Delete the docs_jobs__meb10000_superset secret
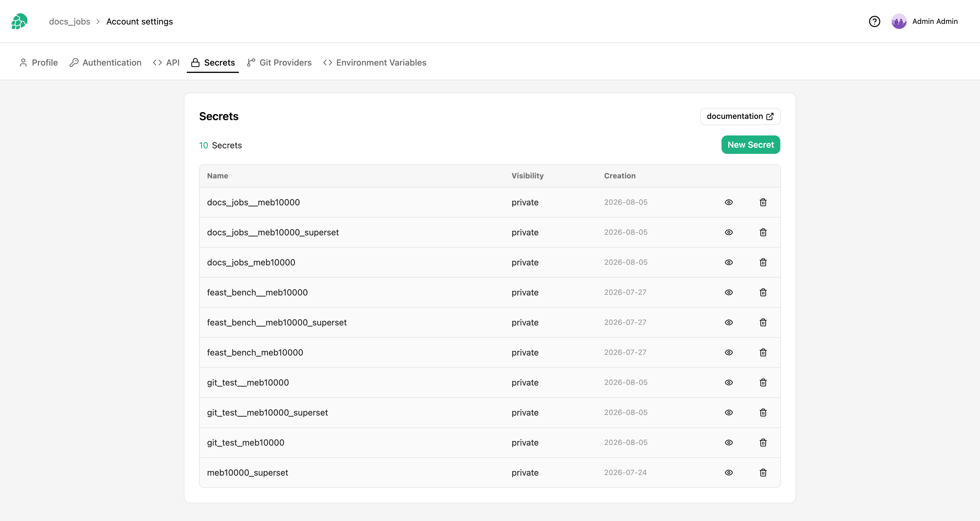980x521 pixels. coord(763,232)
